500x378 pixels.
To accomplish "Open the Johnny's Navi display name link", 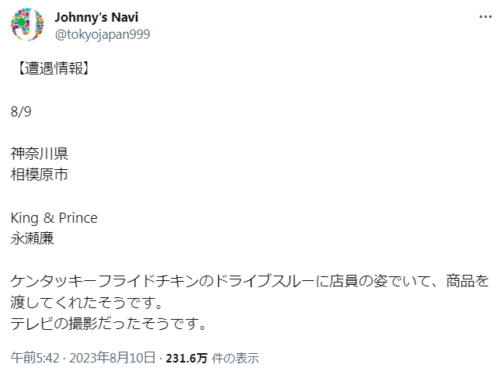I will tap(96, 17).
